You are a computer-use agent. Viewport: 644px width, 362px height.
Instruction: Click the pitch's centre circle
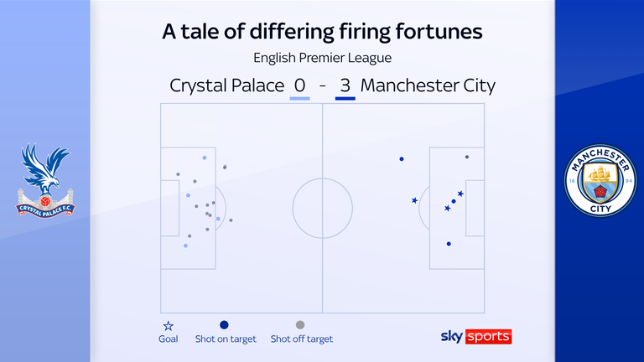(x=322, y=207)
